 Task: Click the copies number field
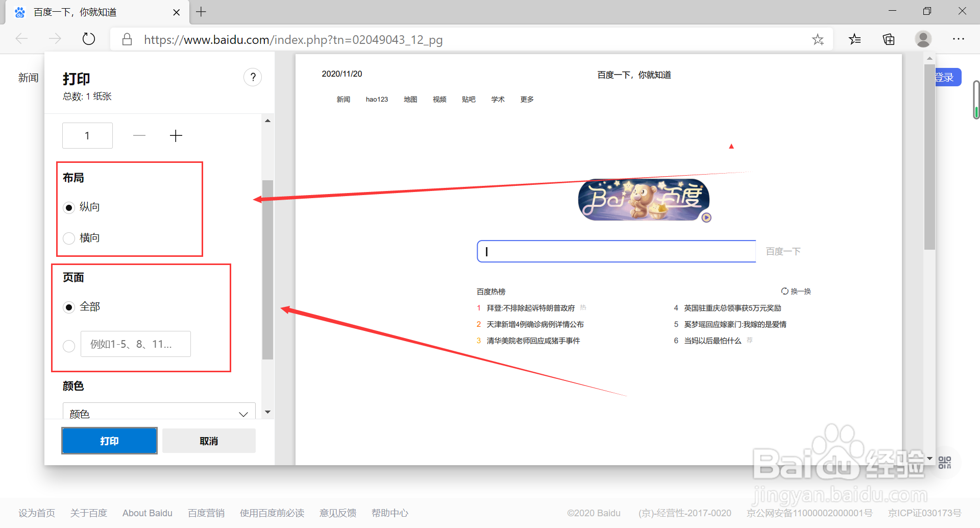point(87,135)
